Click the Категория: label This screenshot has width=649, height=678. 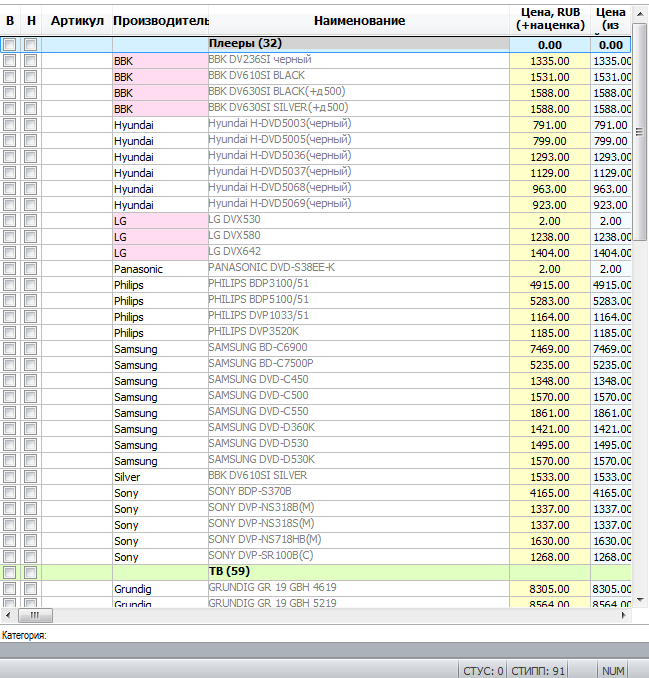(24, 635)
